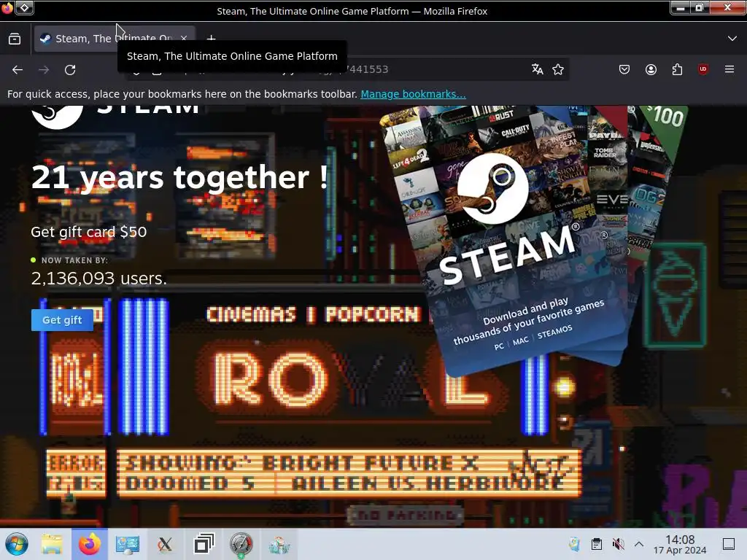Click the Firefox icon on the taskbar
Viewport: 747px width, 560px height.
pyautogui.click(x=90, y=544)
